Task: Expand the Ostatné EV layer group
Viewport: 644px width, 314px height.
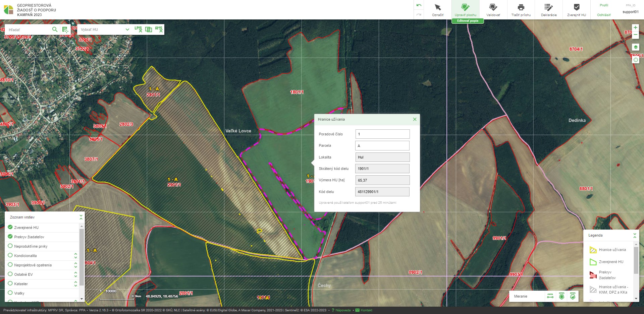Action: pos(75,274)
